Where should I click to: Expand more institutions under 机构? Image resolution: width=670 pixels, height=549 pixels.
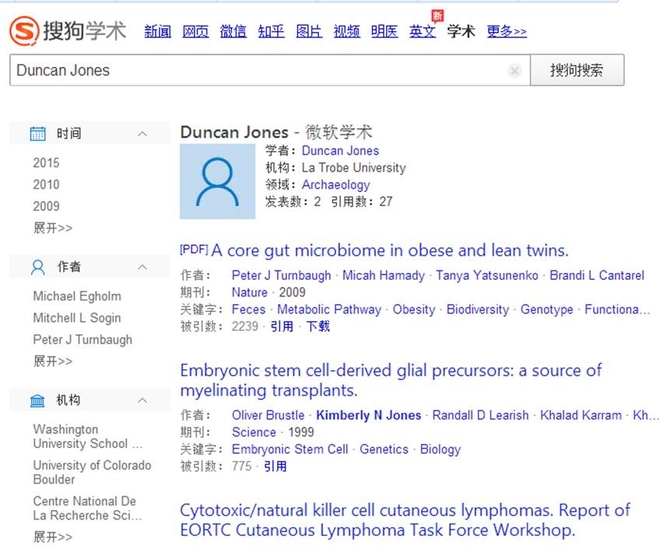point(53,537)
